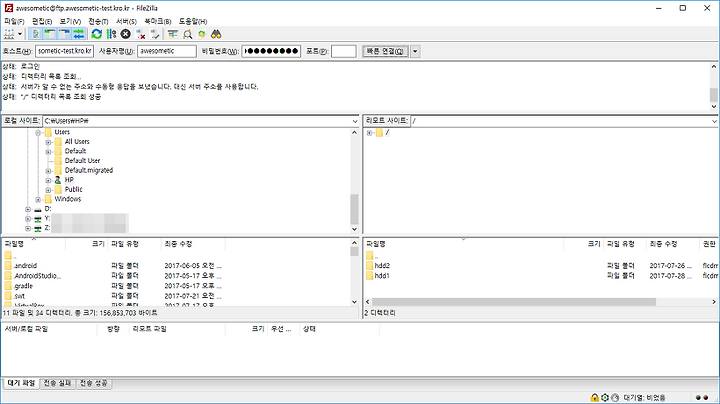This screenshot has width=720, height=404.
Task: Open the 전송(T) menu
Action: point(98,21)
